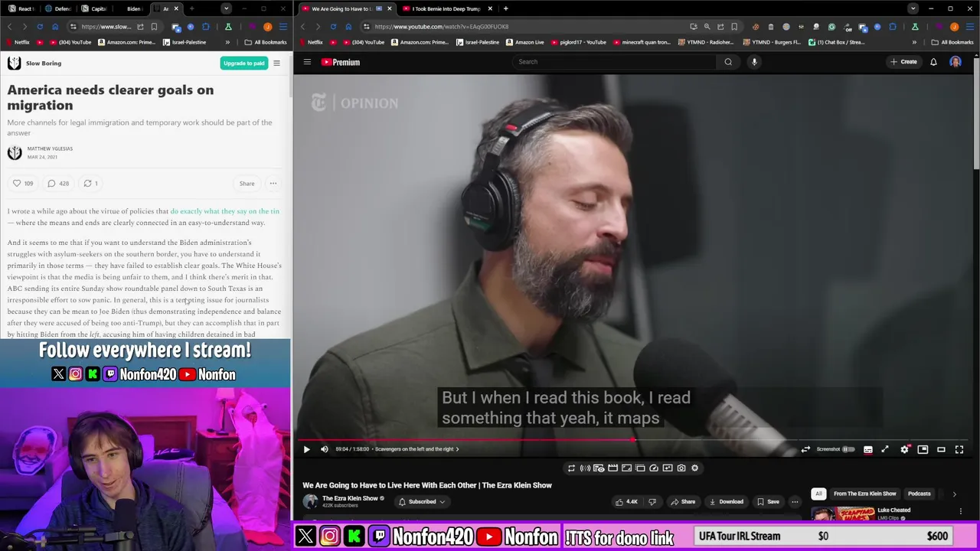Screen dimensions: 980x551
Task: Click 'Upgrade to paid' on Slow Boring
Action: (x=243, y=63)
